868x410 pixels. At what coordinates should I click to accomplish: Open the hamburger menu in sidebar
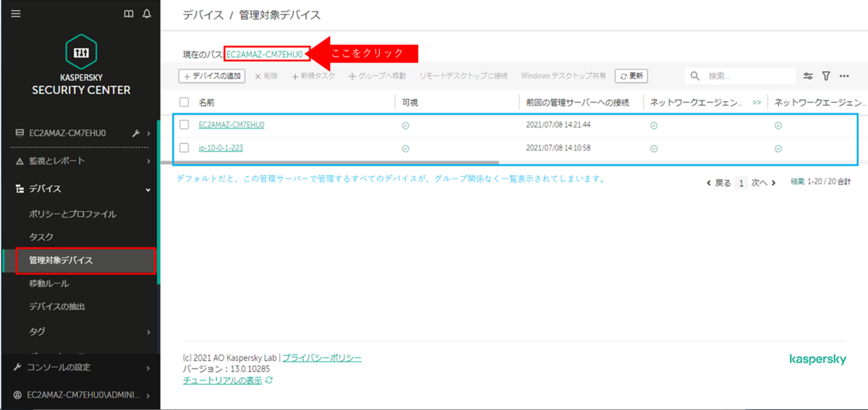click(x=15, y=13)
